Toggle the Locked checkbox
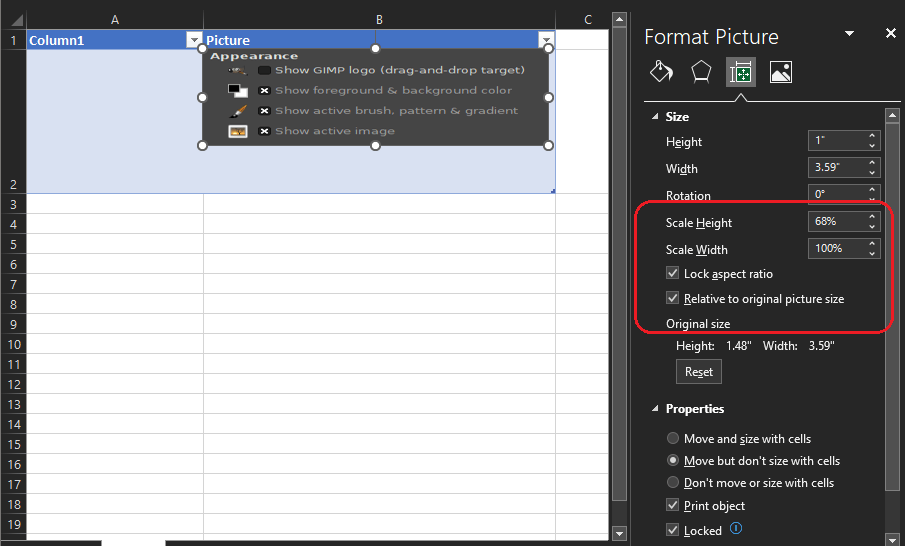This screenshot has height=546, width=905. pos(672,529)
